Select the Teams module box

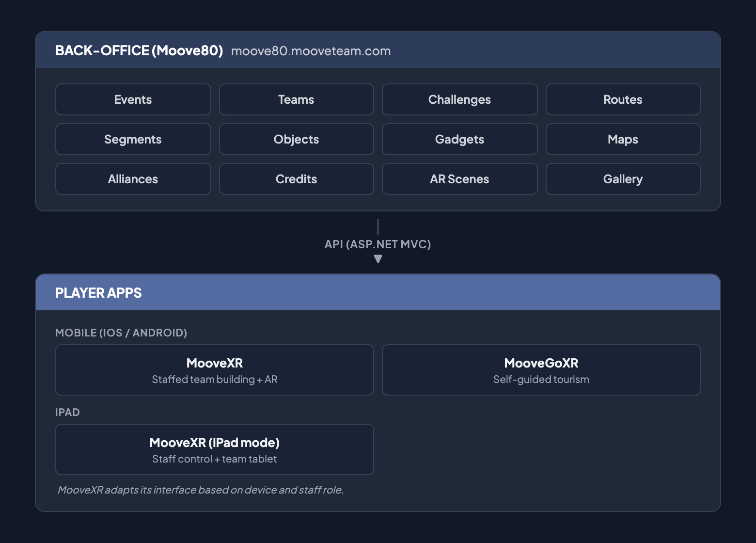point(297,99)
